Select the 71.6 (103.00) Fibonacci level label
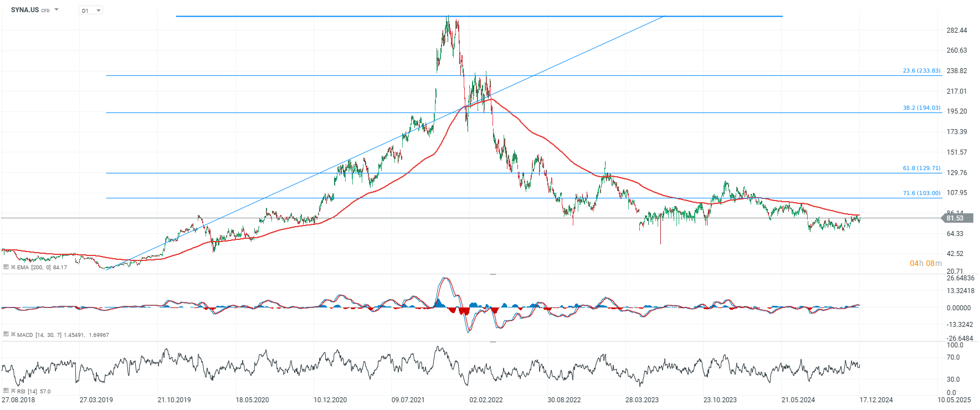 [x=921, y=193]
